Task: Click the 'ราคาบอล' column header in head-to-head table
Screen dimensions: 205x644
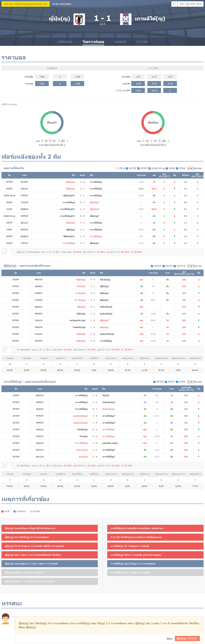Action: click(x=141, y=175)
